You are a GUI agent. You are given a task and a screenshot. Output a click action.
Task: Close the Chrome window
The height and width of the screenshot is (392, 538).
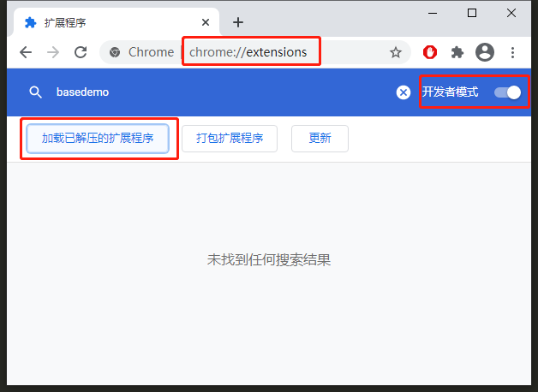tap(511, 14)
